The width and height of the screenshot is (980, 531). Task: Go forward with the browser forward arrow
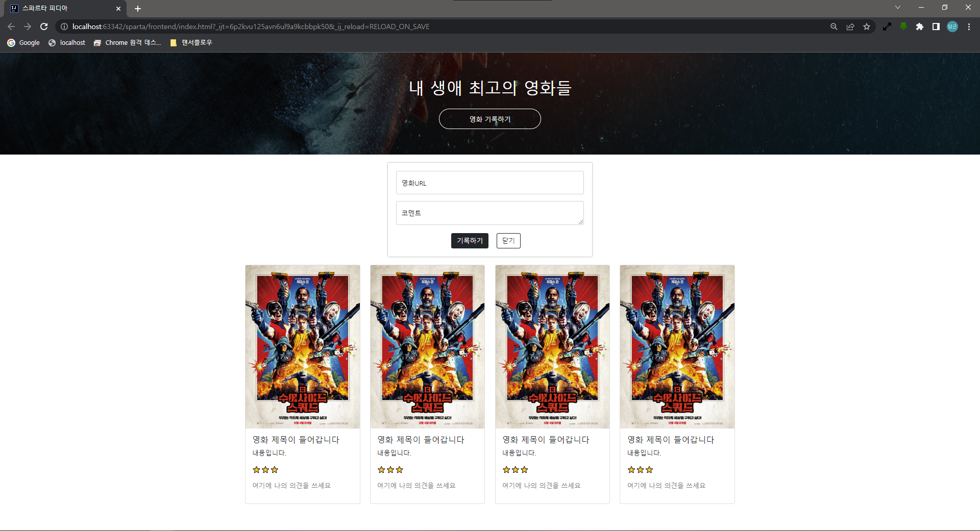(x=28, y=27)
